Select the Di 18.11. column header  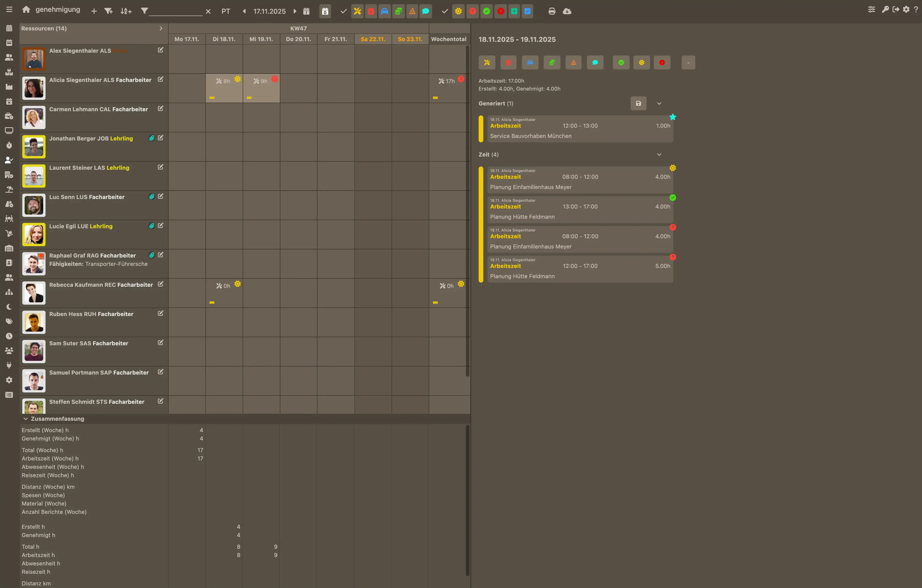[224, 39]
